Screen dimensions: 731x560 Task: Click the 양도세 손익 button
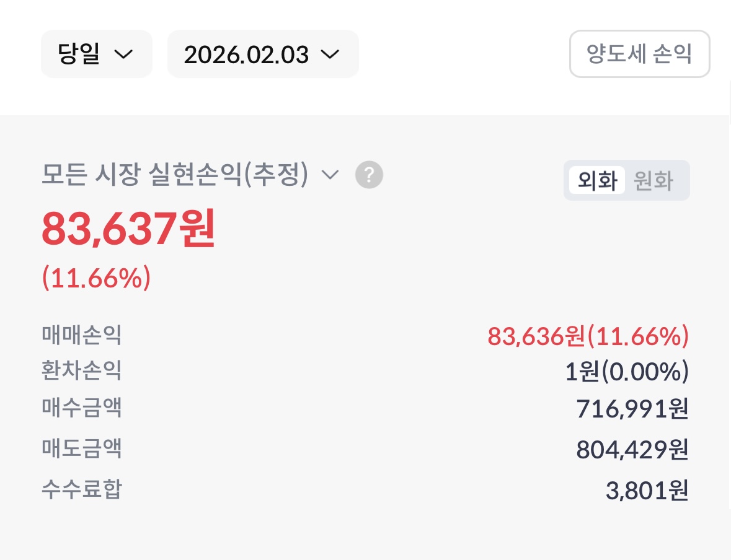point(639,55)
